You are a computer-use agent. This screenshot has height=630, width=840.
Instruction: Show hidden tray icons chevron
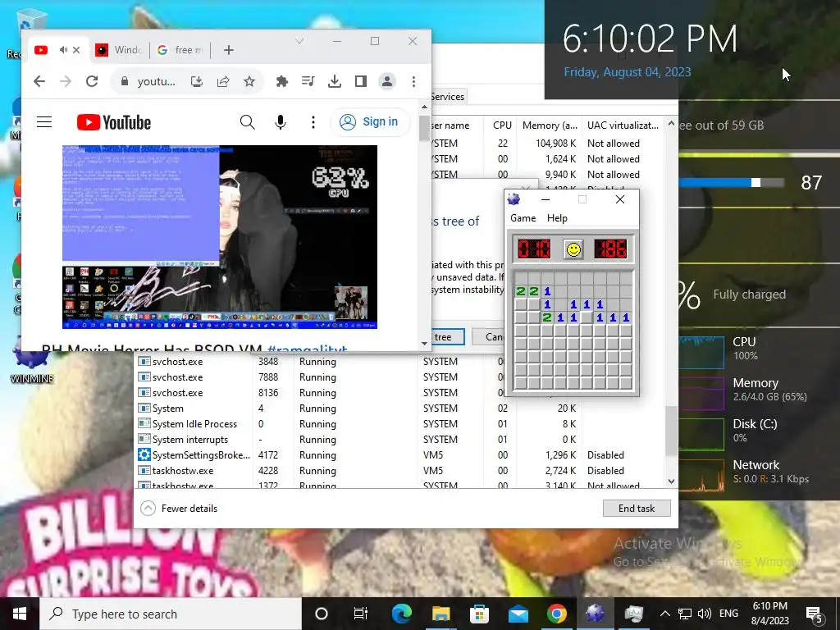point(664,614)
